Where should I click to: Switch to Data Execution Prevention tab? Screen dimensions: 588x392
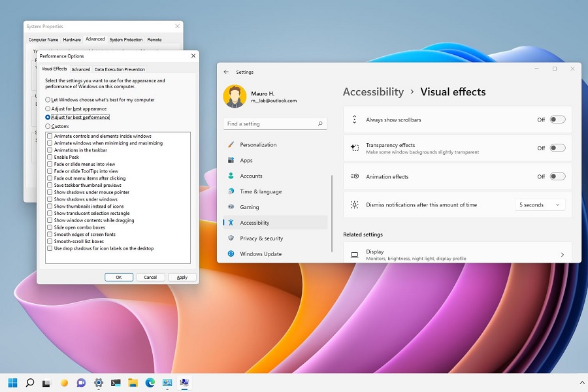[120, 69]
